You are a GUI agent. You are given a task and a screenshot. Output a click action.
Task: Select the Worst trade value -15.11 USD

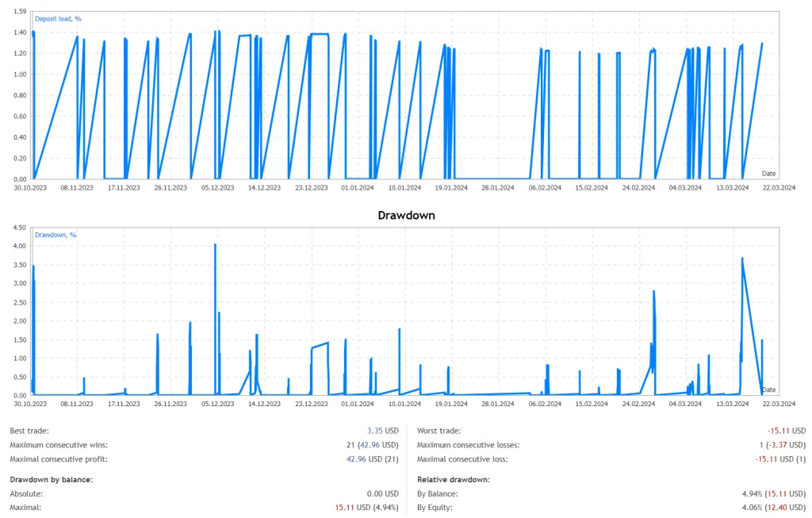788,430
